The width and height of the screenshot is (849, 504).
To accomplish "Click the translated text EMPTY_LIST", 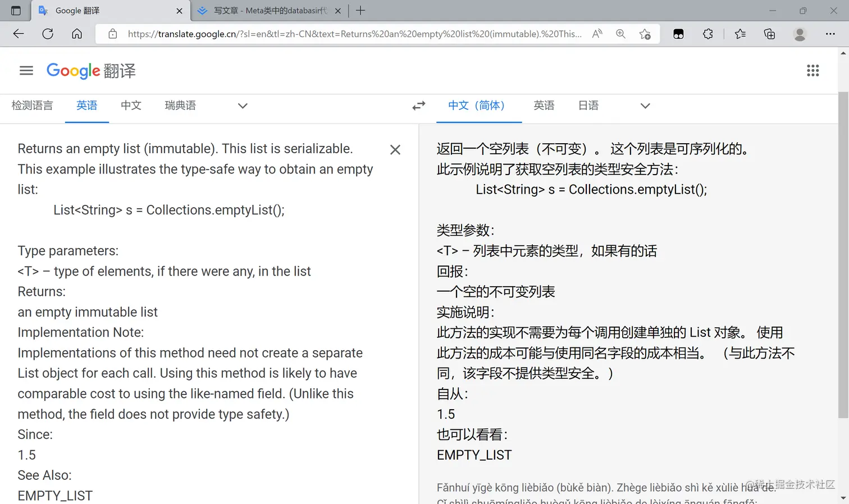I will coord(474,455).
